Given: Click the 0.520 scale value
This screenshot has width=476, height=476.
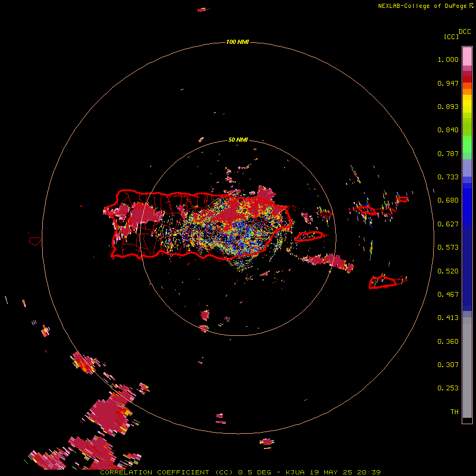Looking at the screenshot, I should [x=448, y=271].
